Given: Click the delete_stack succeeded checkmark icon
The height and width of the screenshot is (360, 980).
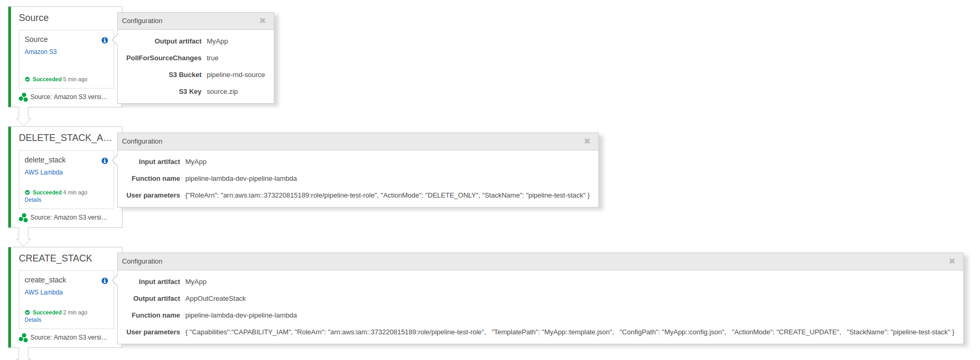Looking at the screenshot, I should click(x=27, y=193).
